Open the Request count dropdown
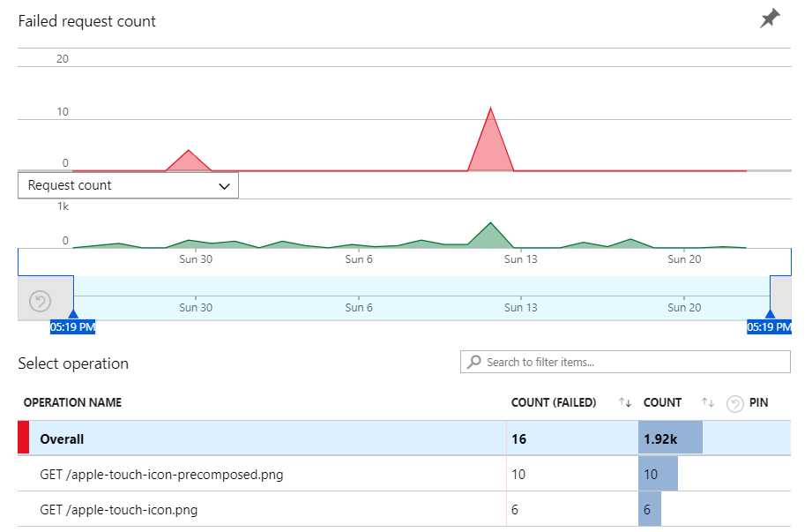Screen dimensions: 812x532 coord(128,185)
